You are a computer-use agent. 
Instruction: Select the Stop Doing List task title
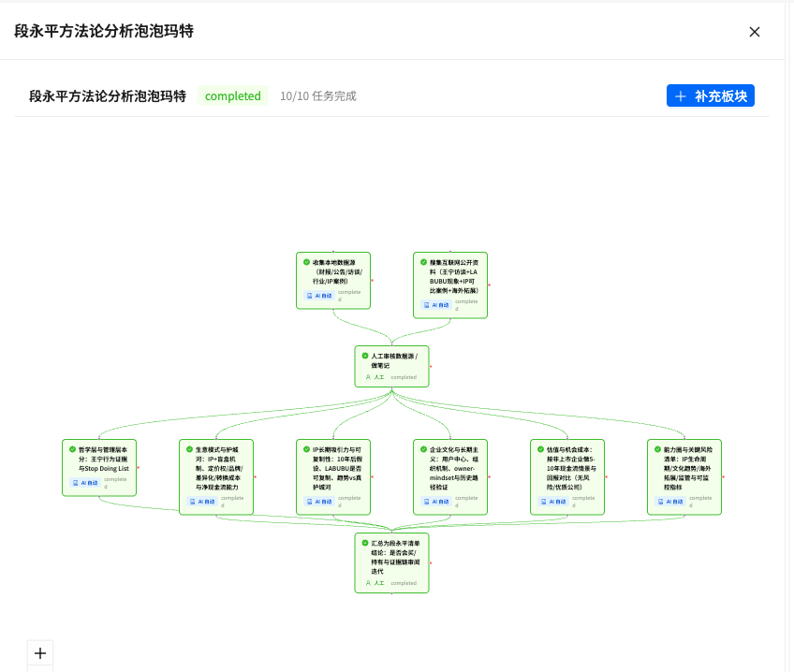(x=104, y=459)
